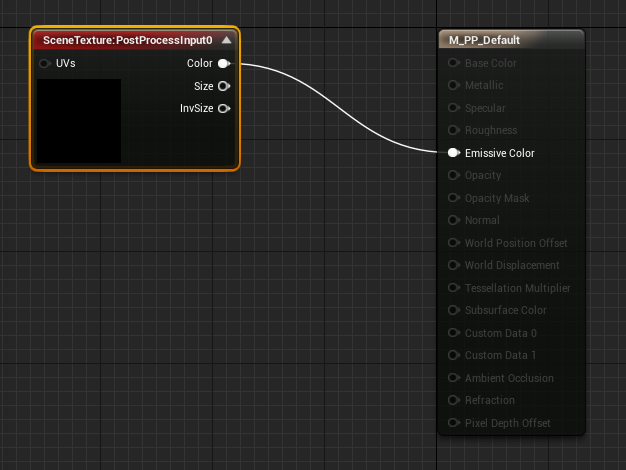Select the M_PP_Default material node title
The height and width of the screenshot is (470, 626).
[x=484, y=40]
